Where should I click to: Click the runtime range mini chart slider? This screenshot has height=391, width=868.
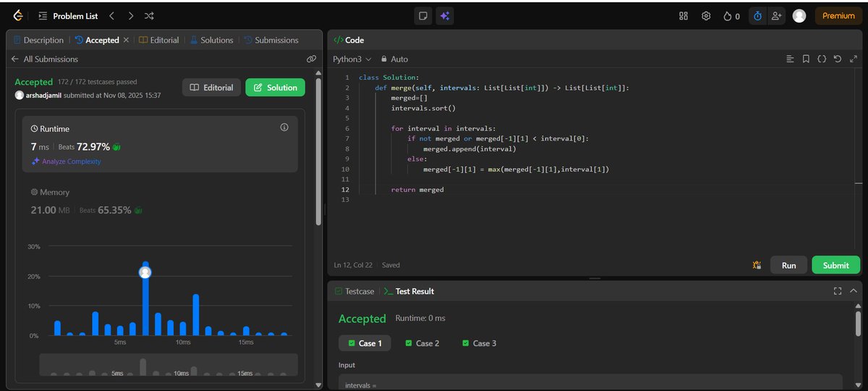coord(169,365)
